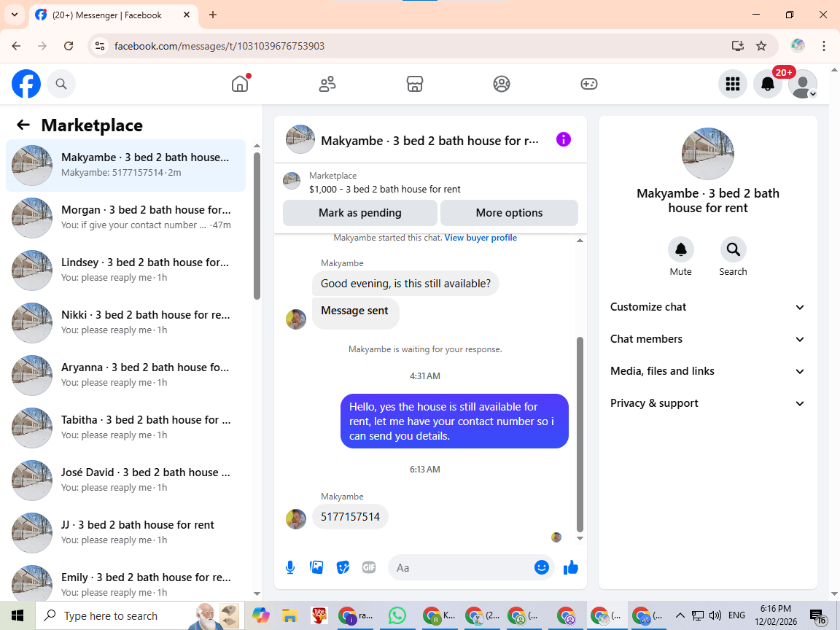The width and height of the screenshot is (840, 630).
Task: Open WhatsApp from the taskbar
Action: coord(397,615)
